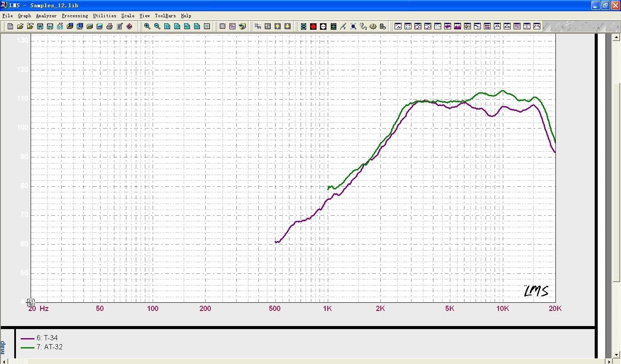Open the Processing menu

coord(75,16)
